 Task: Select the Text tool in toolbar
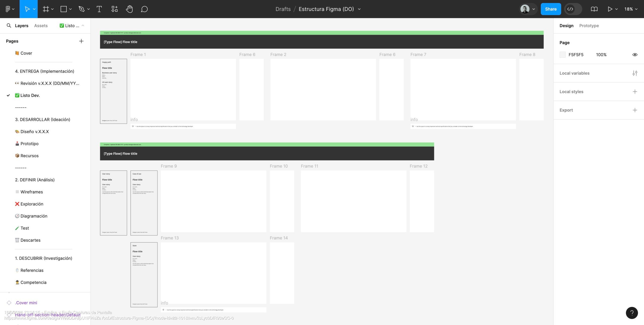point(99,9)
